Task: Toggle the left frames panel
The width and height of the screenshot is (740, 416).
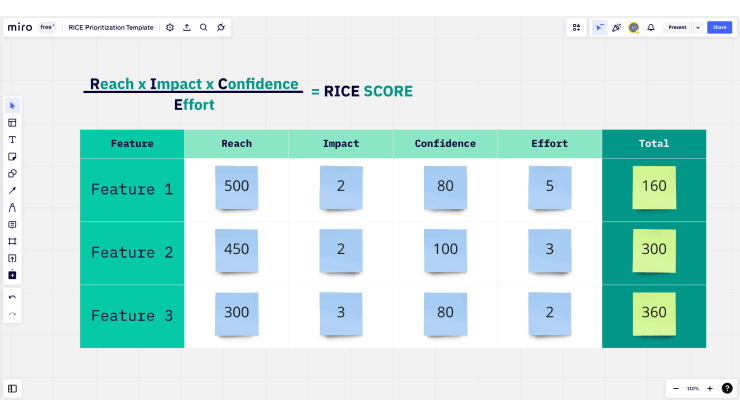Action: click(x=13, y=388)
